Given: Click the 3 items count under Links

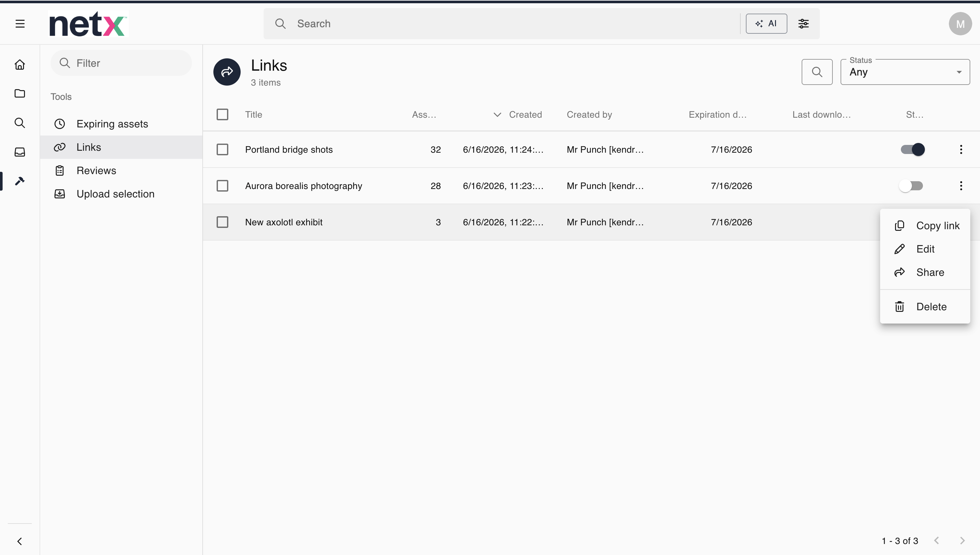Looking at the screenshot, I should tap(266, 82).
